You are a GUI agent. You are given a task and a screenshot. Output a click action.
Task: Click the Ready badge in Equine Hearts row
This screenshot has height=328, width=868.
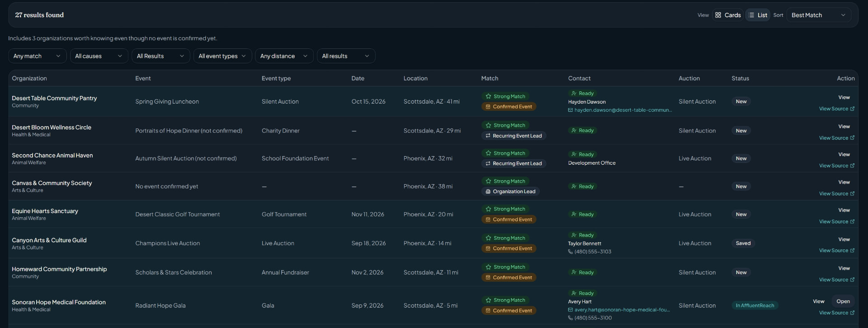click(583, 214)
